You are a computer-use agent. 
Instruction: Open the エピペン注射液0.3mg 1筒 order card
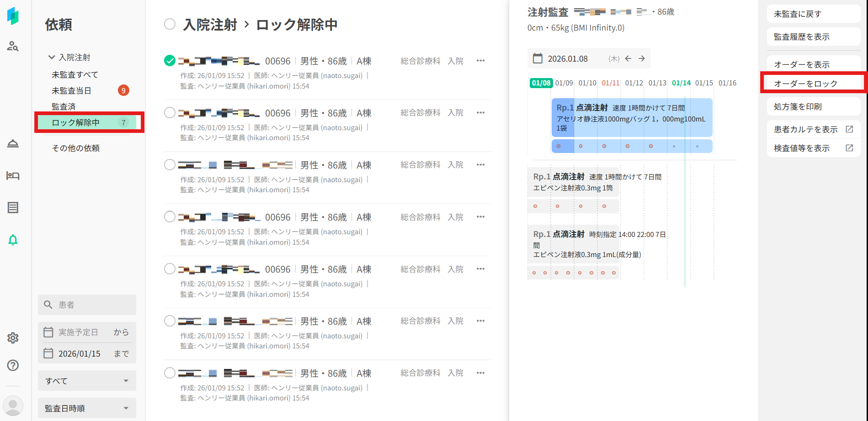[x=573, y=182]
